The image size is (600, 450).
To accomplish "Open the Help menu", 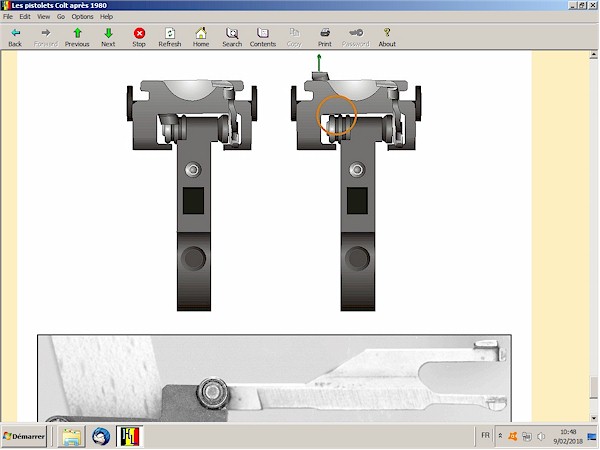I will (106, 17).
